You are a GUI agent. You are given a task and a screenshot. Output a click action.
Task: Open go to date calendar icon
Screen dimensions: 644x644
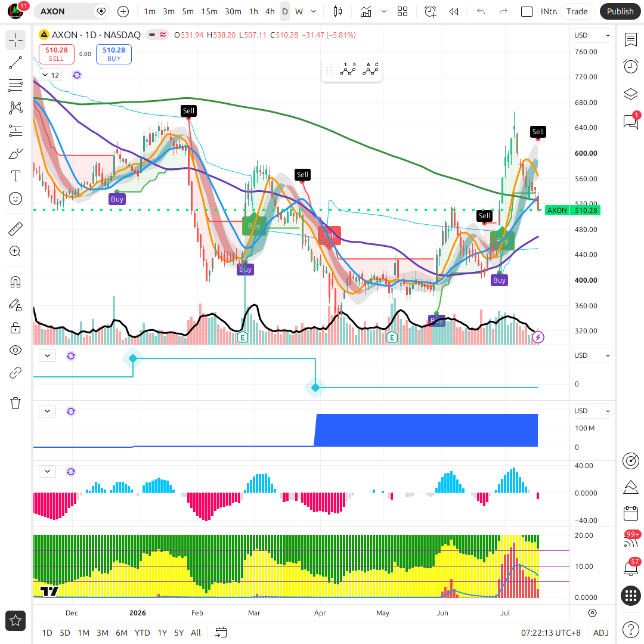pos(221,633)
